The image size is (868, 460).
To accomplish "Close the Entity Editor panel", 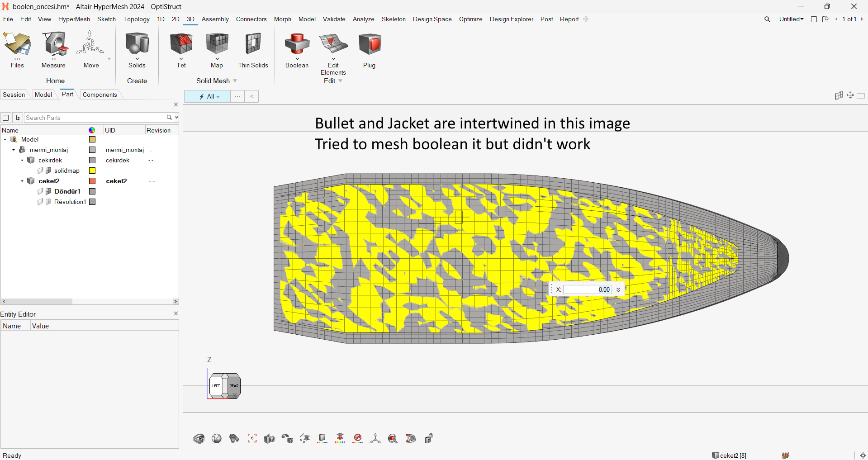I will [x=176, y=313].
